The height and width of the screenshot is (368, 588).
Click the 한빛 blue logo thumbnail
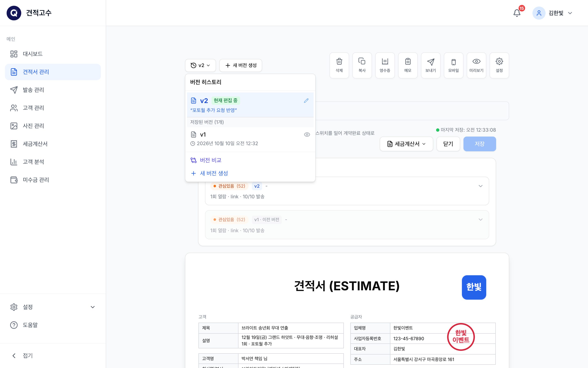point(474,287)
